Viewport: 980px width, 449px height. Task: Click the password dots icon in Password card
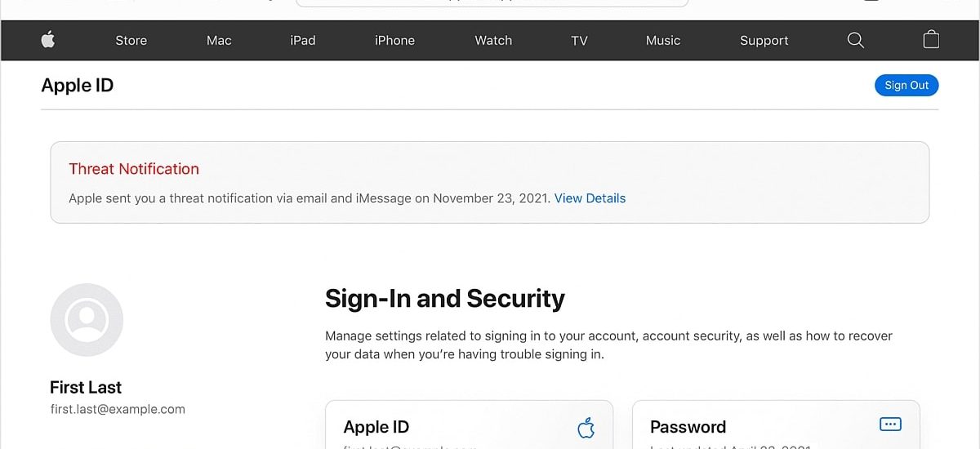coord(889,424)
